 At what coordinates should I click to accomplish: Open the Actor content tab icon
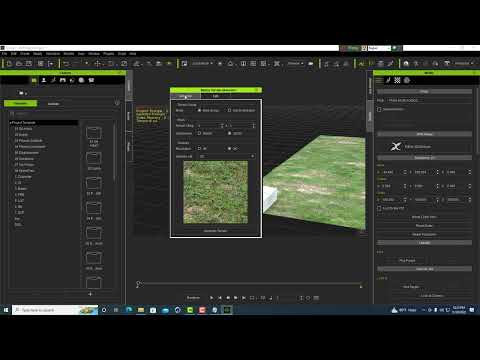click(44, 80)
